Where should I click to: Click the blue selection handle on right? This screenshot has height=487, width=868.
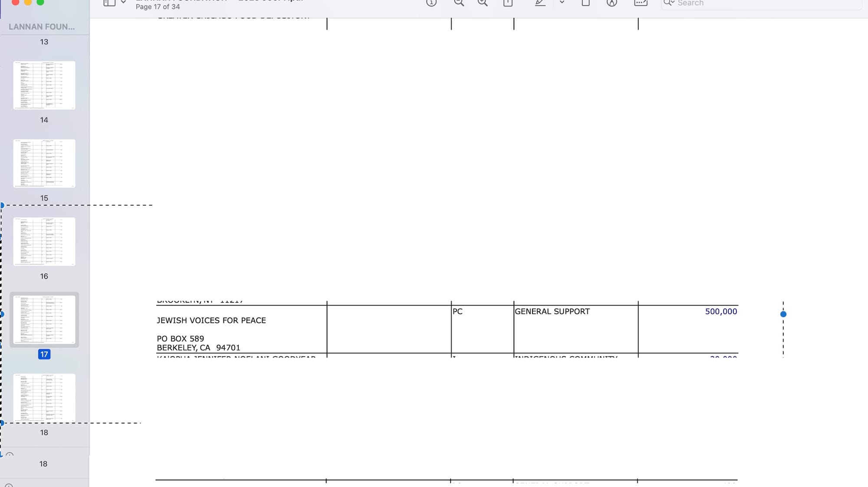point(783,314)
